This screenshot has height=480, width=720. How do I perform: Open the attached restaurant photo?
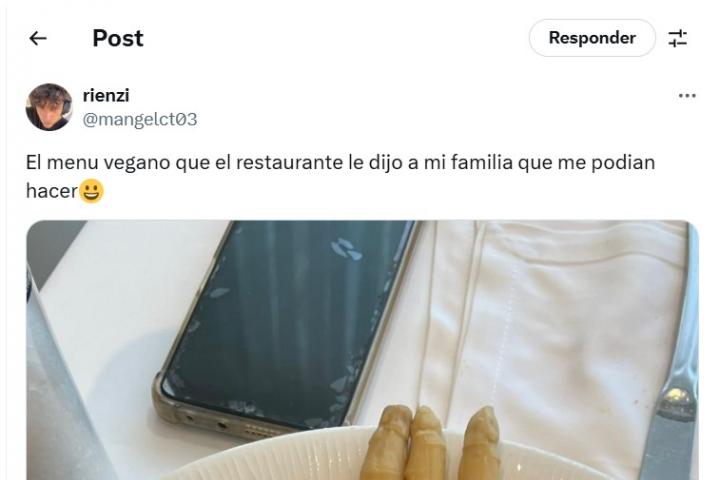[362, 350]
